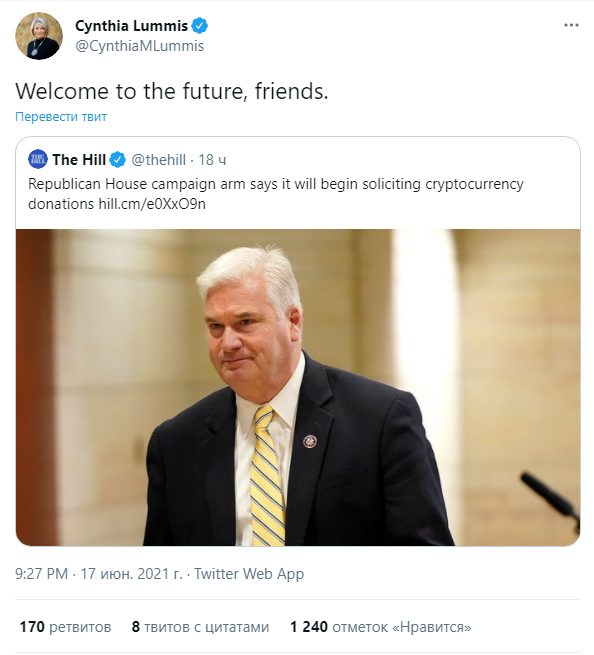This screenshot has height=655, width=594.
Task: View the 170 ретвитов list
Action: (x=66, y=627)
